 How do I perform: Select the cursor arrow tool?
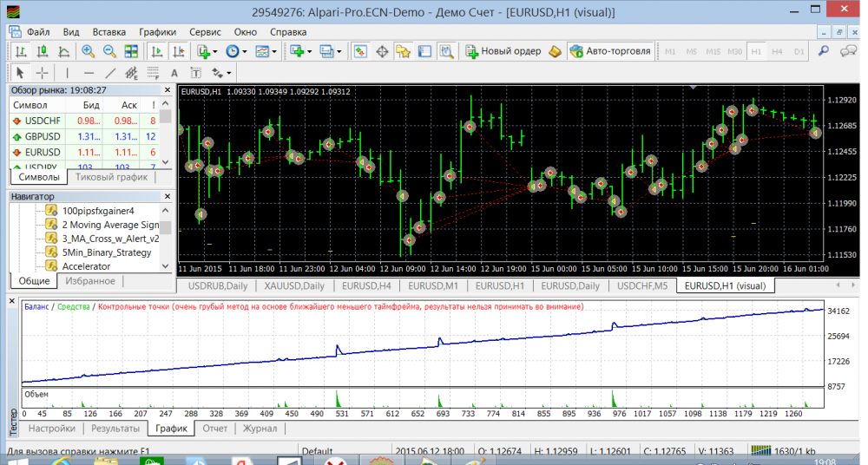[21, 73]
